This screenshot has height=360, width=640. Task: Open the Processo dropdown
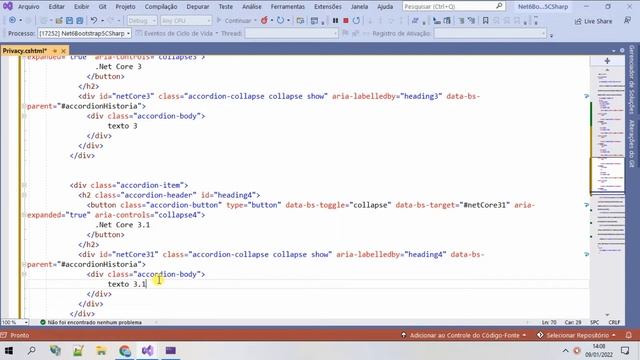[84, 33]
